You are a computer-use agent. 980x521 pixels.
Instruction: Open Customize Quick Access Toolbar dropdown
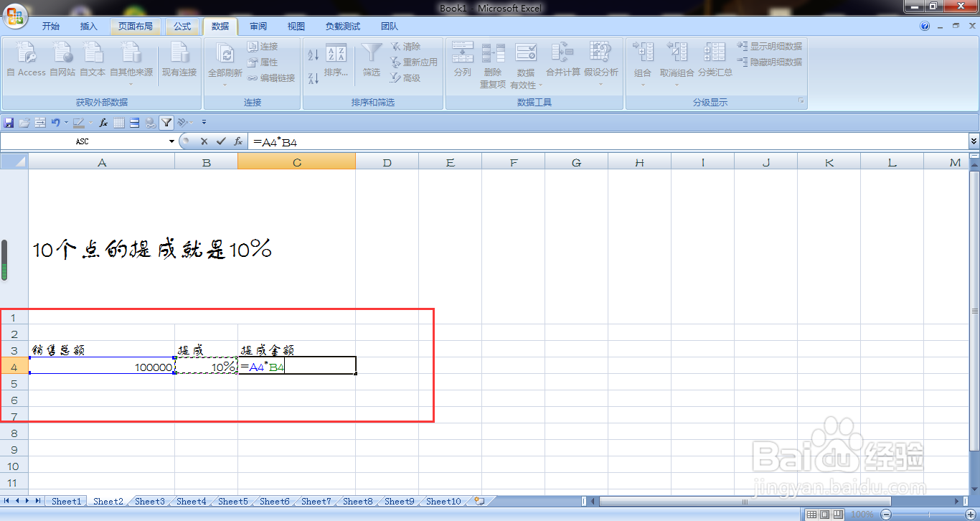point(204,123)
